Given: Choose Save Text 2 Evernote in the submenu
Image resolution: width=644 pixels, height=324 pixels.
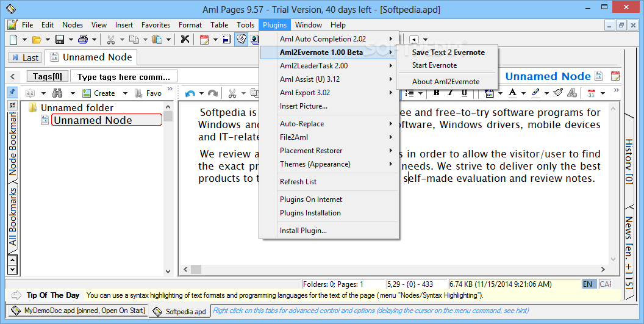Looking at the screenshot, I should click(447, 52).
